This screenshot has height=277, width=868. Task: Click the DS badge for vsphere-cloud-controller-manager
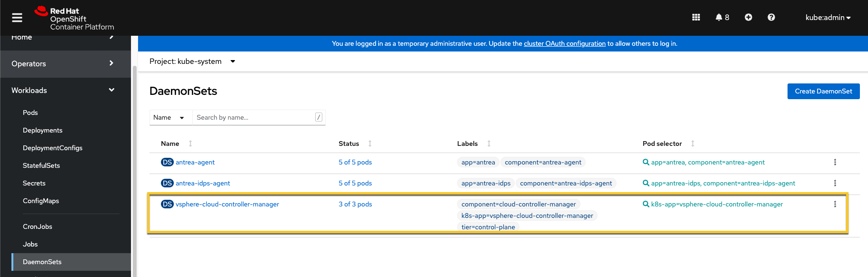[167, 204]
